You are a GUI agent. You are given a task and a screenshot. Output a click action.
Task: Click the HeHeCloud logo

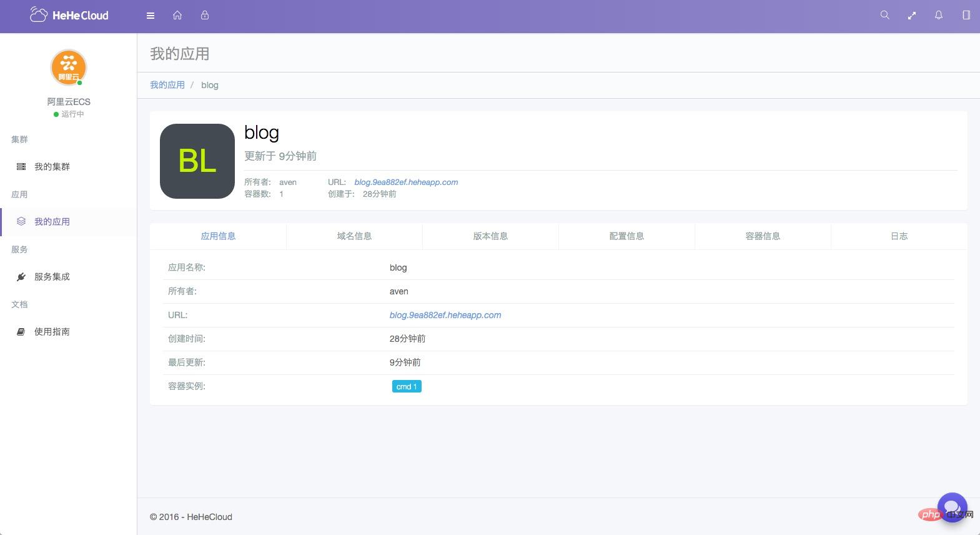[x=69, y=16]
